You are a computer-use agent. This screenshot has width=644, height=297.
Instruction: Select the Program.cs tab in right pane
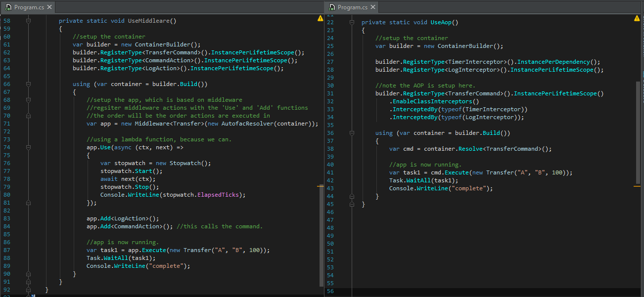352,7
